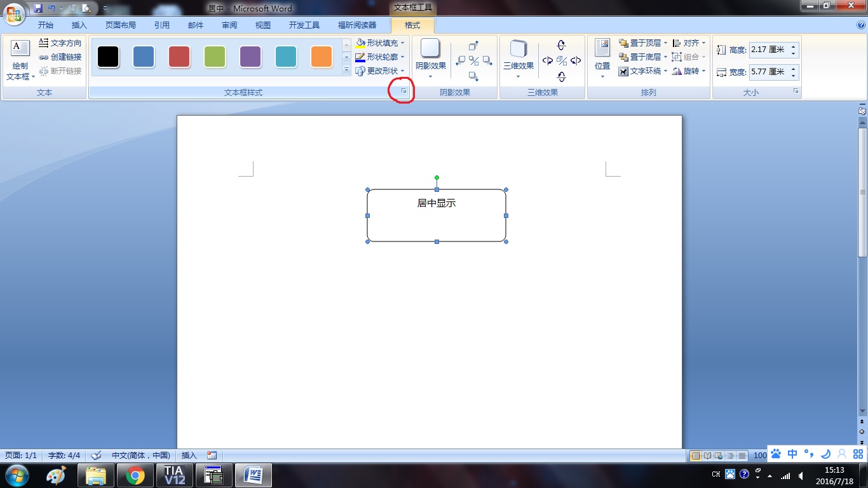
Task: Apply the blue text box style
Action: tap(144, 57)
